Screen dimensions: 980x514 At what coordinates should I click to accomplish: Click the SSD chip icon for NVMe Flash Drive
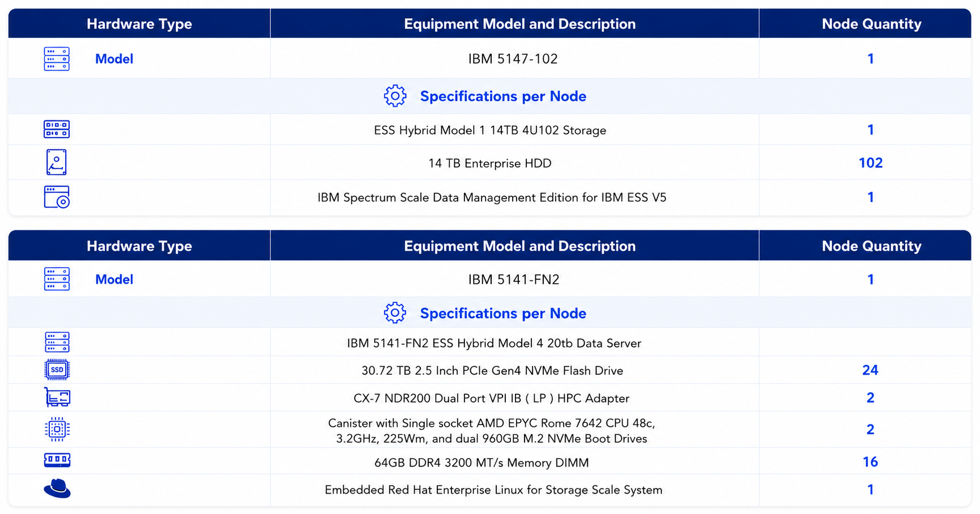pos(57,370)
